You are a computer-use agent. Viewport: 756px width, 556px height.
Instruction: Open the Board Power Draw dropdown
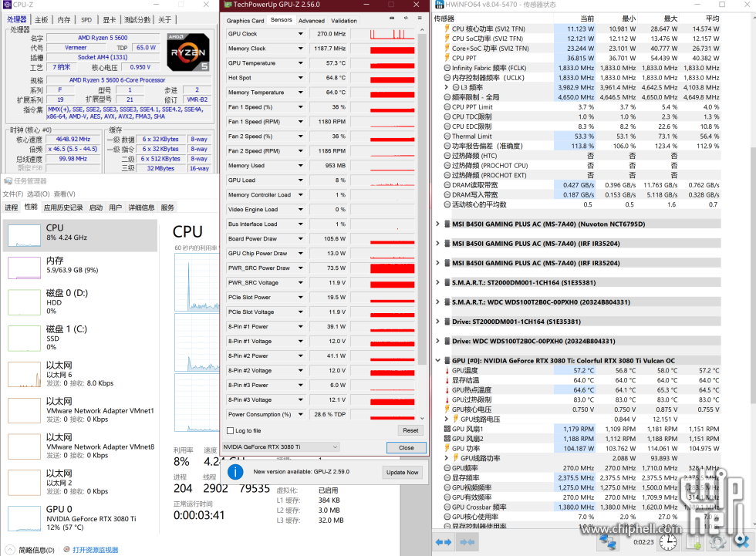click(x=300, y=238)
